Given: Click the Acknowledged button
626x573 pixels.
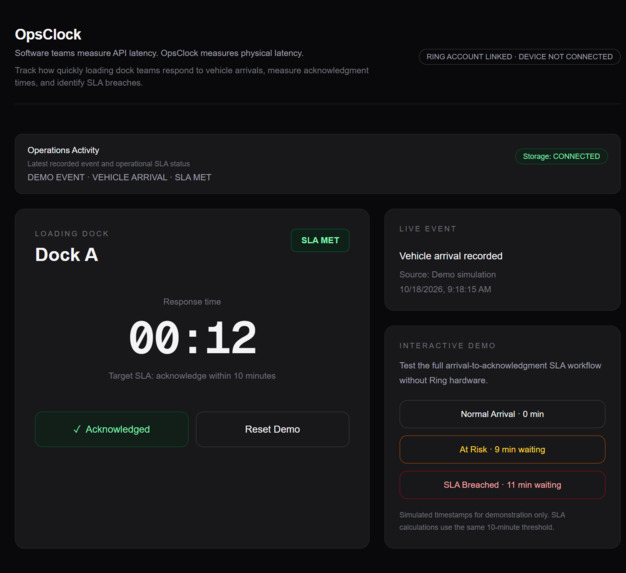Looking at the screenshot, I should 112,429.
